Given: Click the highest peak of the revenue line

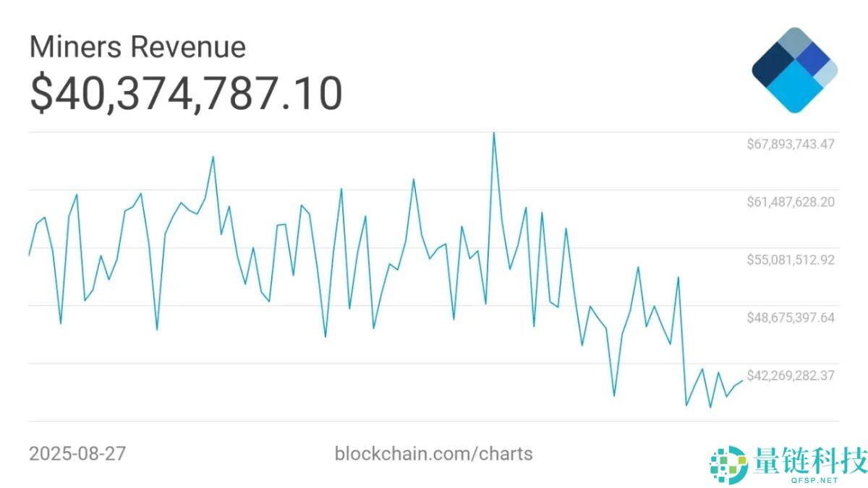Looking at the screenshot, I should (494, 133).
